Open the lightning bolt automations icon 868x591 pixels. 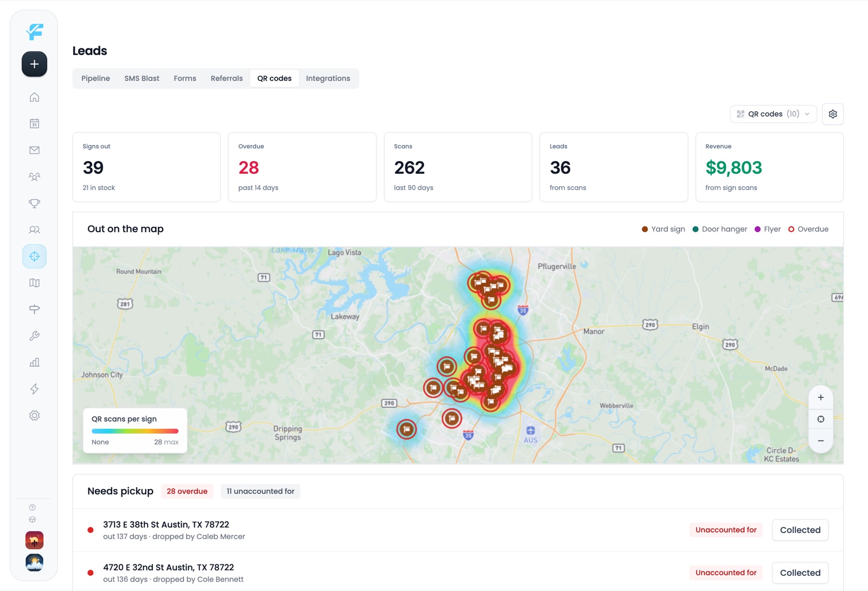click(34, 389)
